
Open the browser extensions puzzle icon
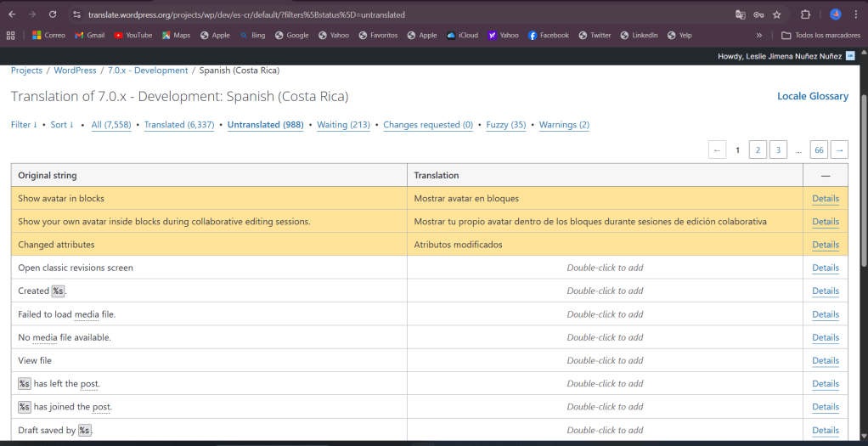tap(806, 14)
